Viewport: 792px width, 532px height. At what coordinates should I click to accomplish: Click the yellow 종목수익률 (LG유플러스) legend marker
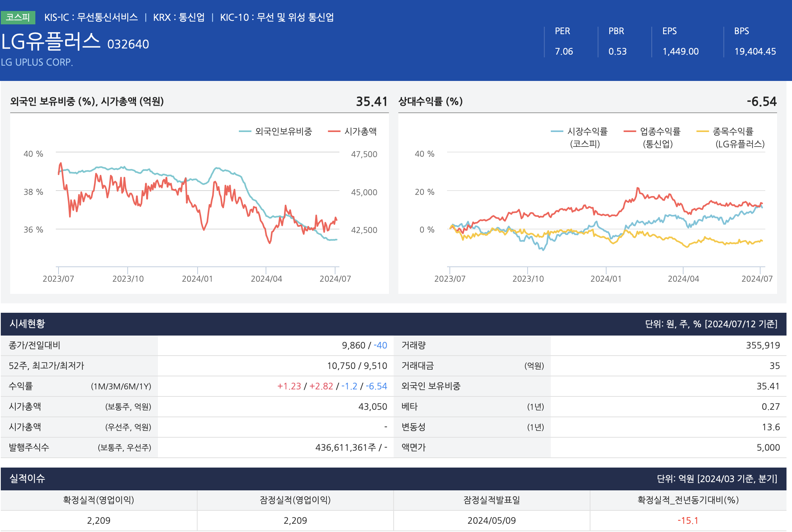pyautogui.click(x=703, y=132)
